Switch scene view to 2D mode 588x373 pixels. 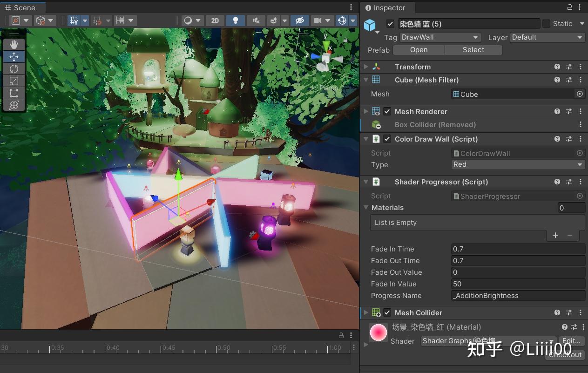point(215,20)
